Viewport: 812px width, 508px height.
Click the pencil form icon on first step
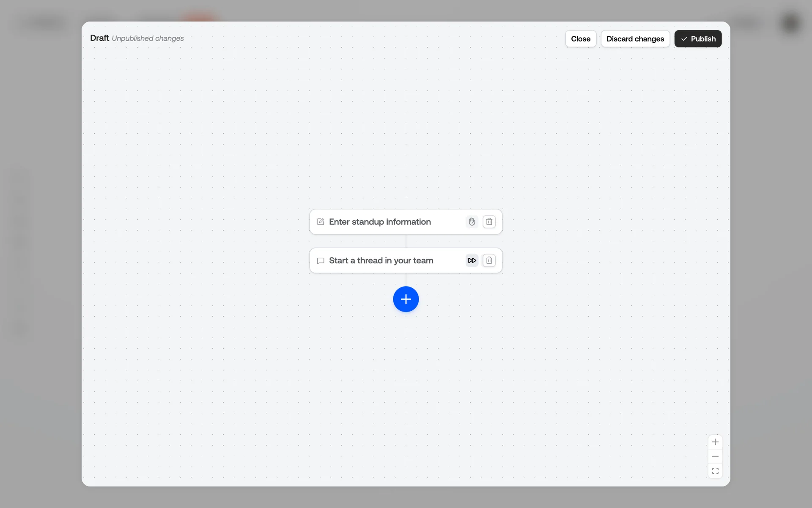(321, 222)
